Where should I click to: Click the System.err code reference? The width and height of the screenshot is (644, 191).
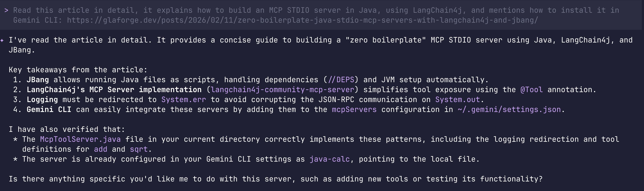coord(184,100)
